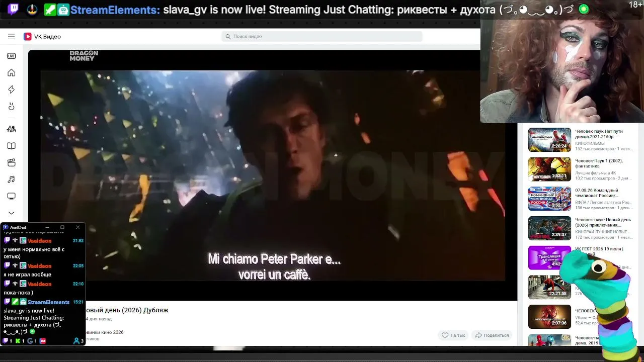The width and height of the screenshot is (644, 362).
Task: Click the AxelChat window title icon
Action: [6, 227]
